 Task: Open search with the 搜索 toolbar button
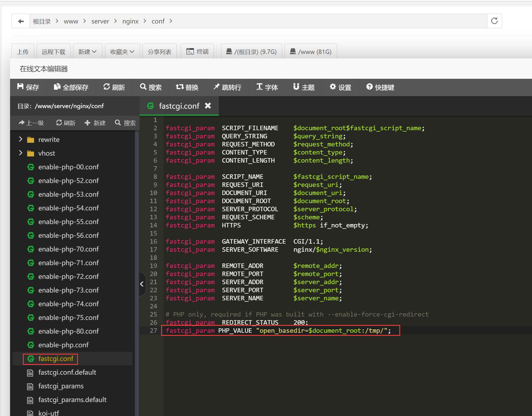(151, 87)
